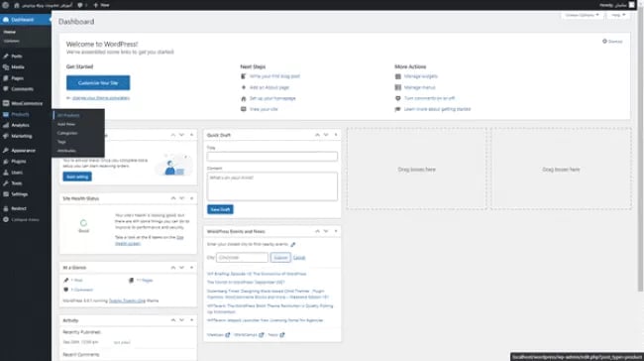The height and width of the screenshot is (361, 644).
Task: Open Attributes in the Products flyout
Action: [x=66, y=151]
